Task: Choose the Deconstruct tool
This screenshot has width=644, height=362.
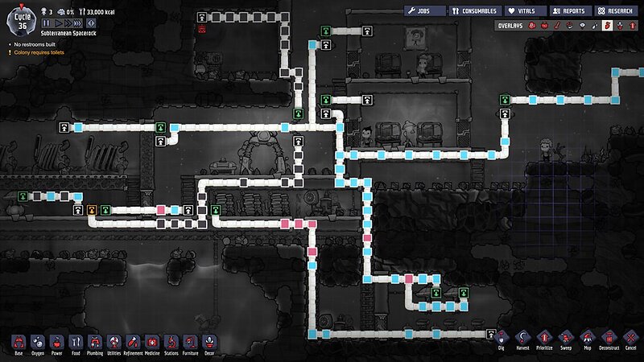Action: pyautogui.click(x=609, y=339)
